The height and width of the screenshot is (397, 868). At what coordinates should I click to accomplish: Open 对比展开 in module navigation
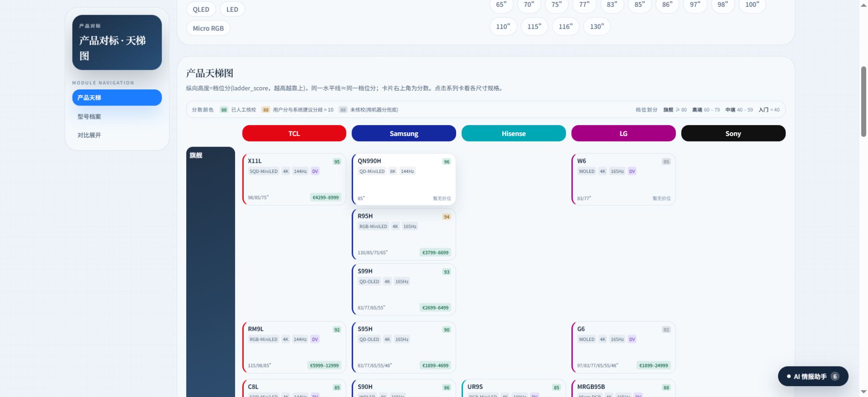coord(117,135)
